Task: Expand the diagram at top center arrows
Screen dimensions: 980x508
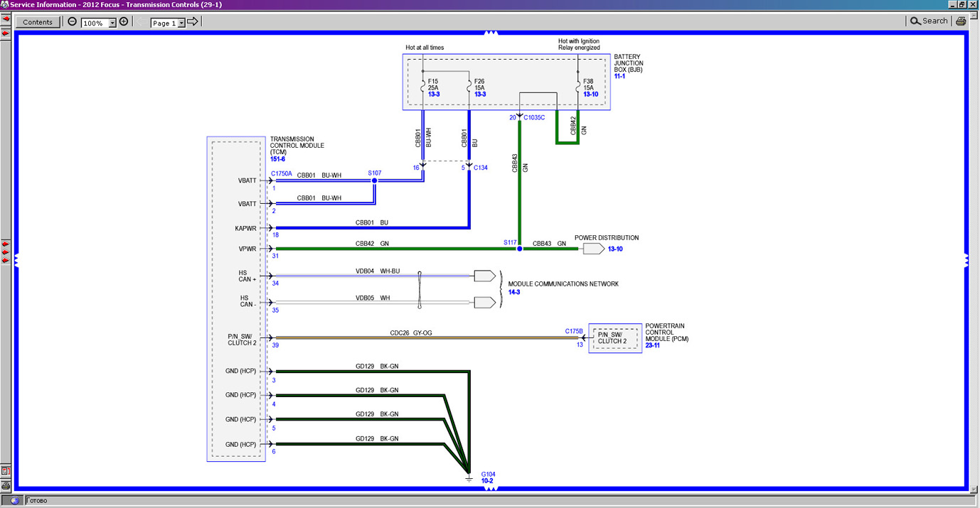Action: tap(490, 33)
